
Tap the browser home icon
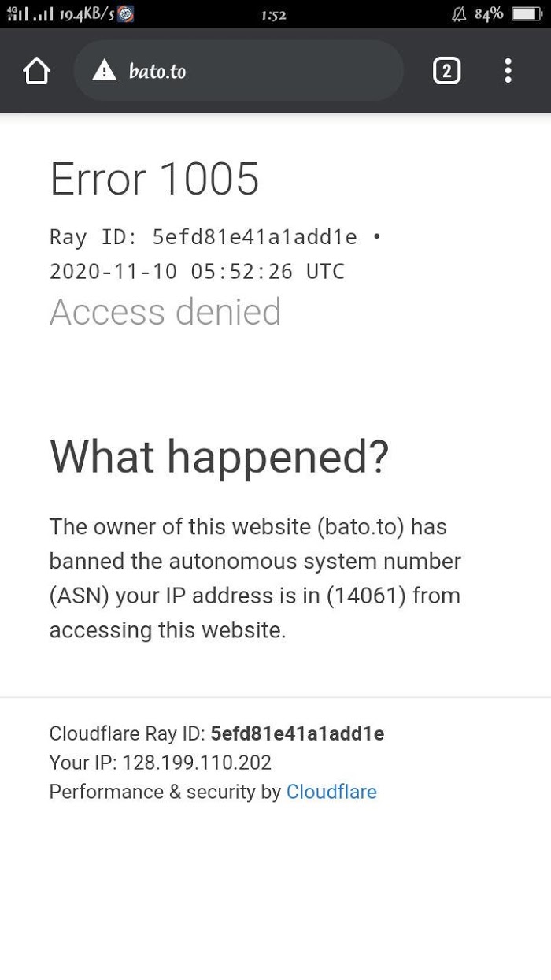coord(36,71)
